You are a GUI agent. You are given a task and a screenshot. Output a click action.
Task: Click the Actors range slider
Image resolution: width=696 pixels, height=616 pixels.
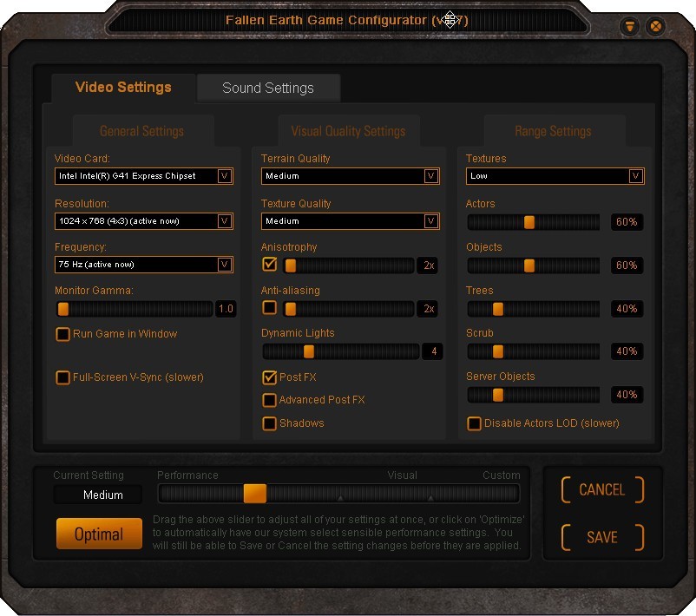click(x=534, y=222)
